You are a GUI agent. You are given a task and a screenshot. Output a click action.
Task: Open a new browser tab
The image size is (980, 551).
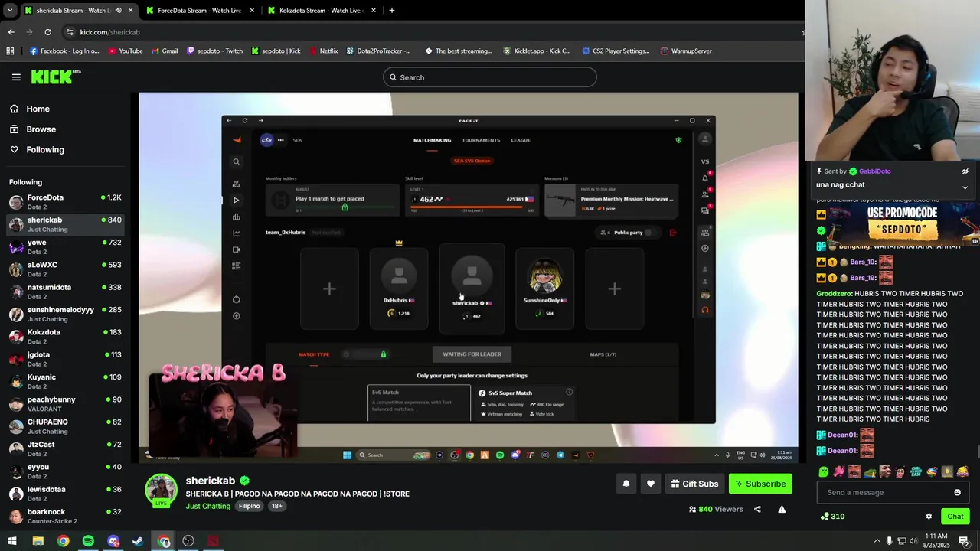[x=391, y=11]
